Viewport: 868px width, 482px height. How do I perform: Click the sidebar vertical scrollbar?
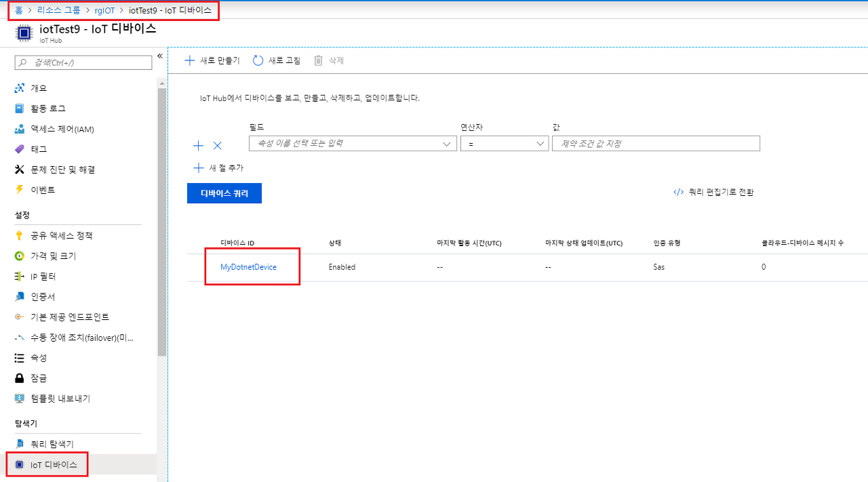tap(161, 222)
